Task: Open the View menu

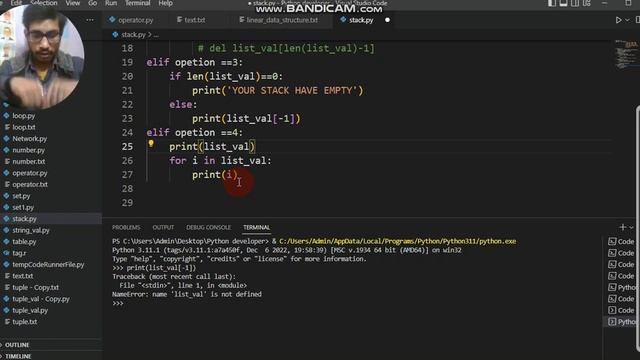Action: click(x=73, y=3)
